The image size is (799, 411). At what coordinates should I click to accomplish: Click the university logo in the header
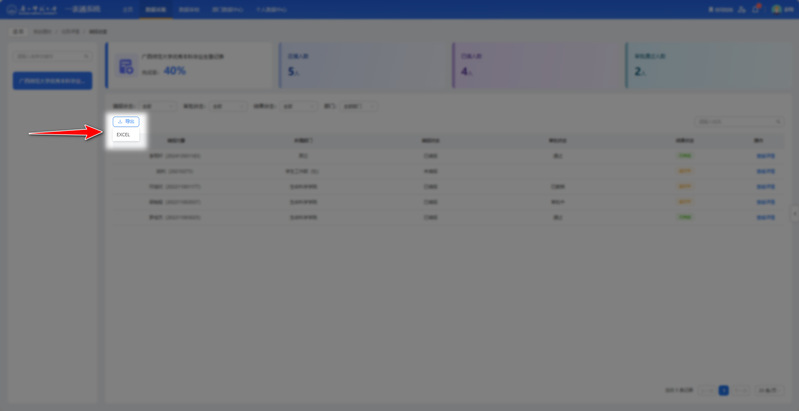point(31,9)
